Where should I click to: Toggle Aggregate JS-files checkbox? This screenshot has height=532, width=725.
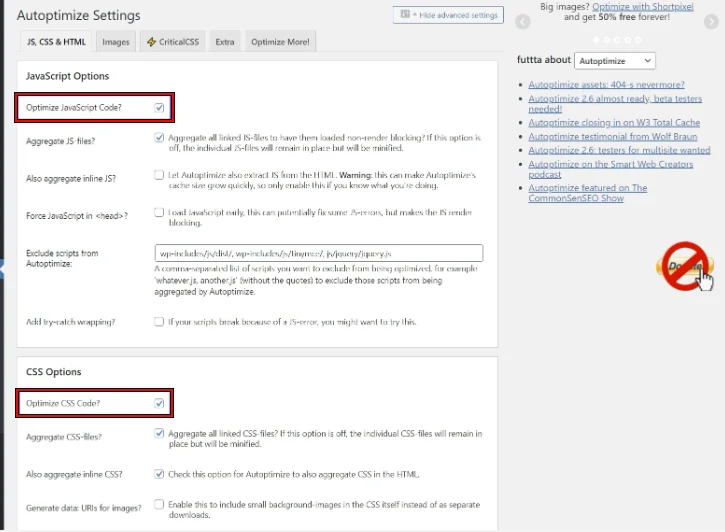tap(159, 138)
